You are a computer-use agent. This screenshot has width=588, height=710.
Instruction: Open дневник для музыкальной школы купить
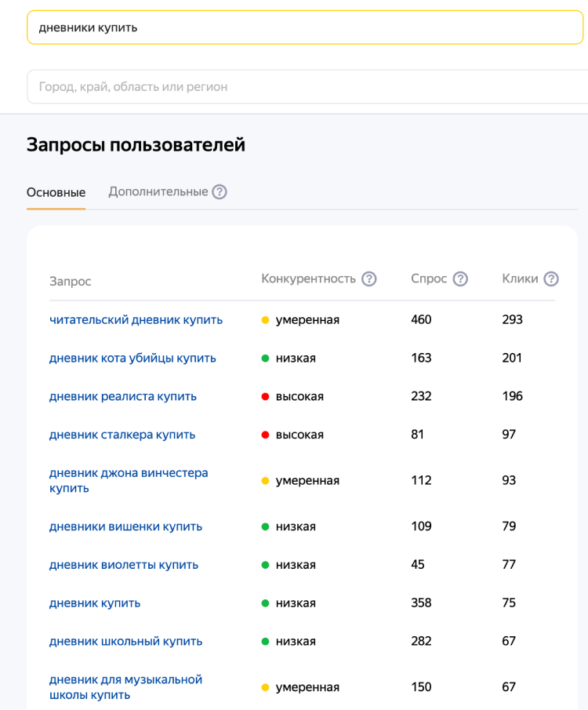click(x=125, y=686)
